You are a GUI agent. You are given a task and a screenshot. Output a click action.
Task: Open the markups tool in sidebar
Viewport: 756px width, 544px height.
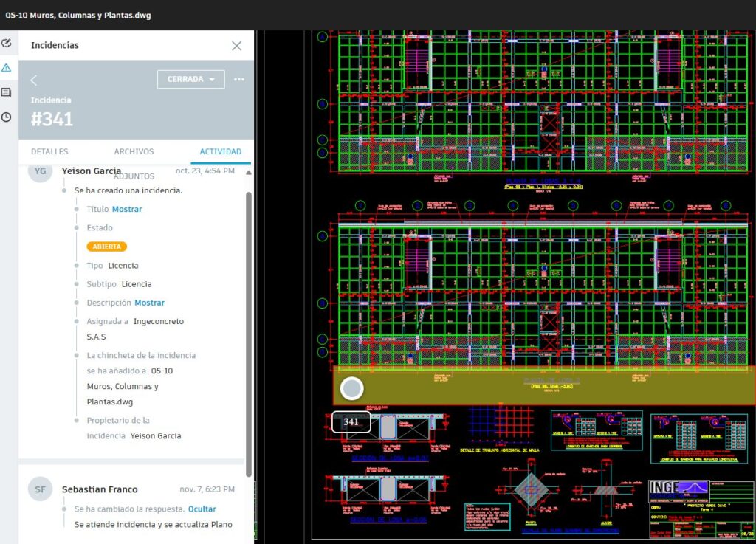click(7, 44)
